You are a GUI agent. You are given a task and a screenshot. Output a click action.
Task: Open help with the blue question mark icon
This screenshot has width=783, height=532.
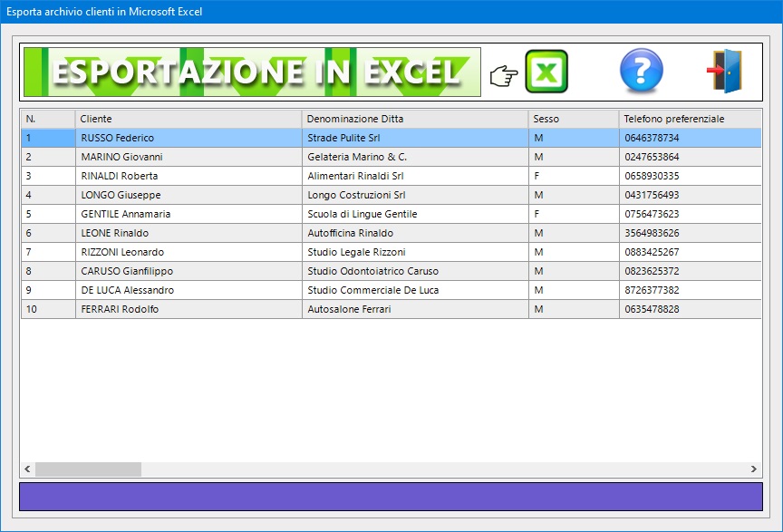[x=641, y=72]
